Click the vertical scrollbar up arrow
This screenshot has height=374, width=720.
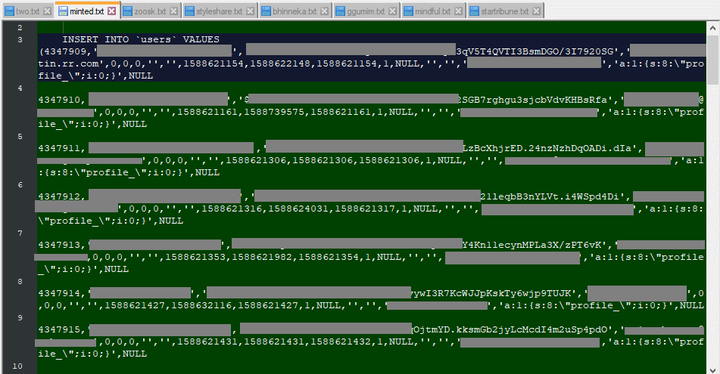(x=713, y=28)
